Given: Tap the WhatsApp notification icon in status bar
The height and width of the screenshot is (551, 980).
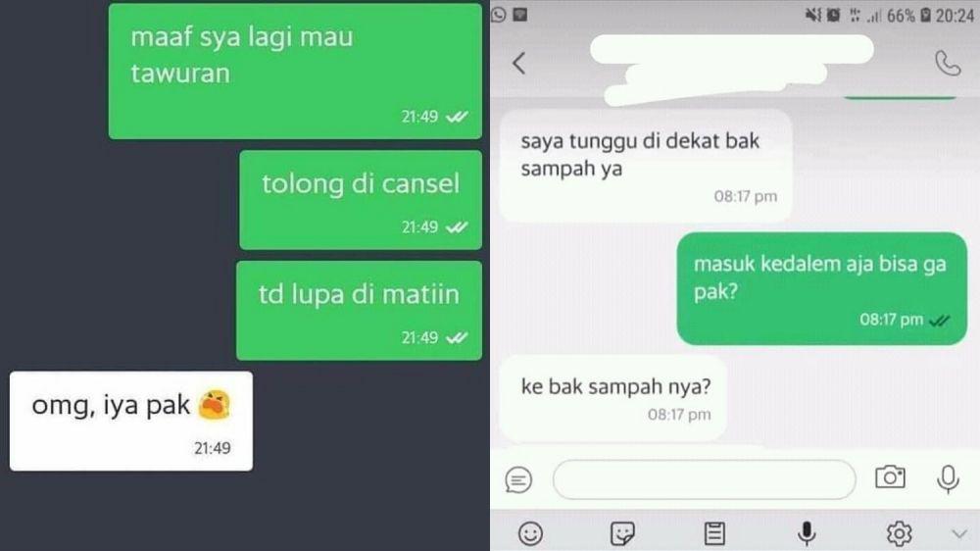Looking at the screenshot, I should [x=498, y=15].
